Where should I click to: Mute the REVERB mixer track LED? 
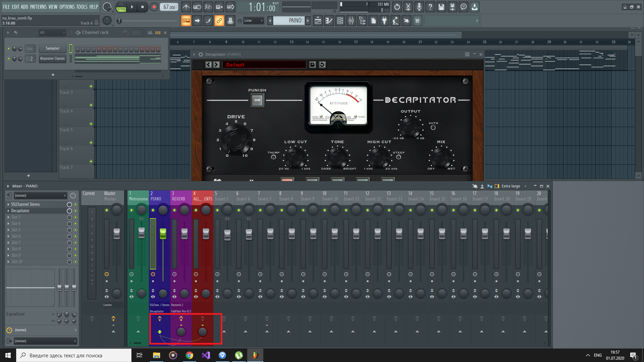(174, 210)
